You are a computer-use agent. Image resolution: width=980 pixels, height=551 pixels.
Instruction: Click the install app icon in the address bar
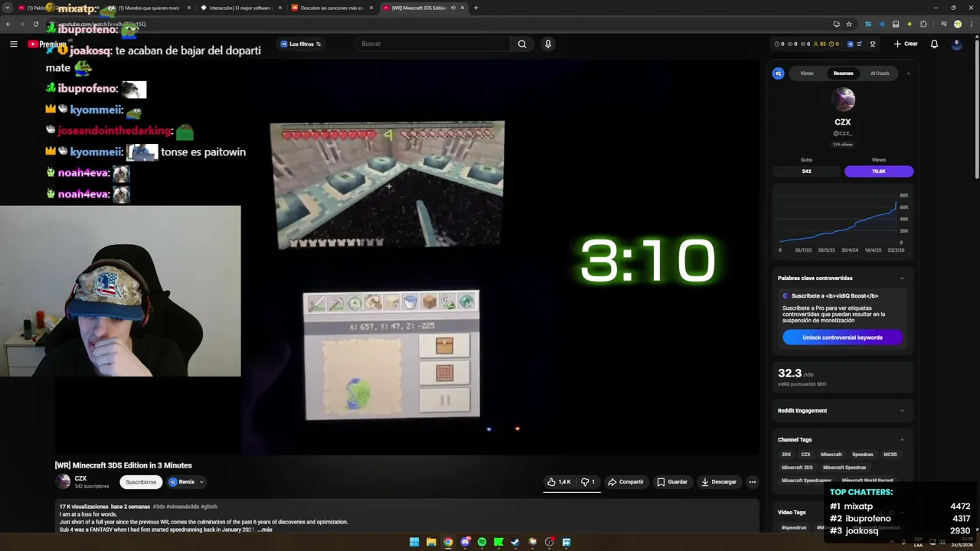(x=836, y=24)
